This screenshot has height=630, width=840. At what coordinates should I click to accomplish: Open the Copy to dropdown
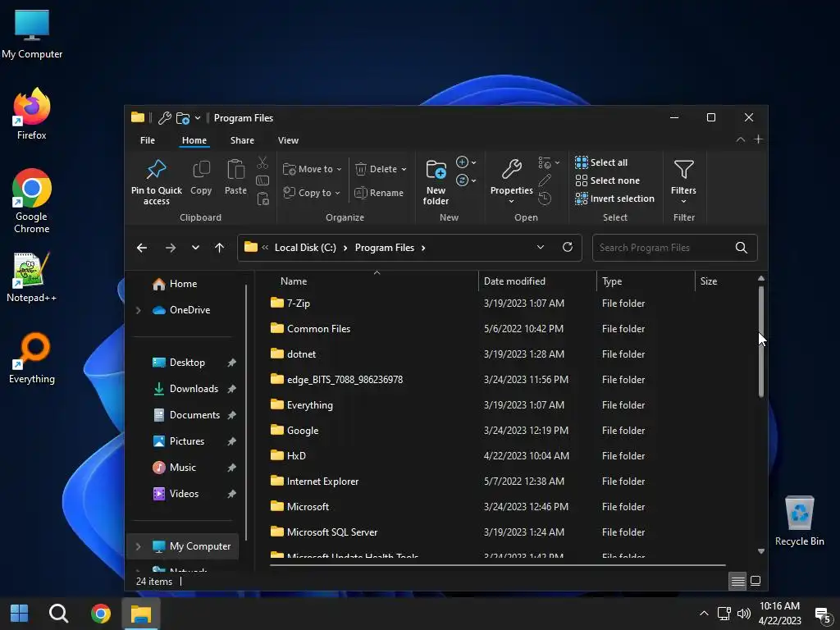tap(311, 192)
